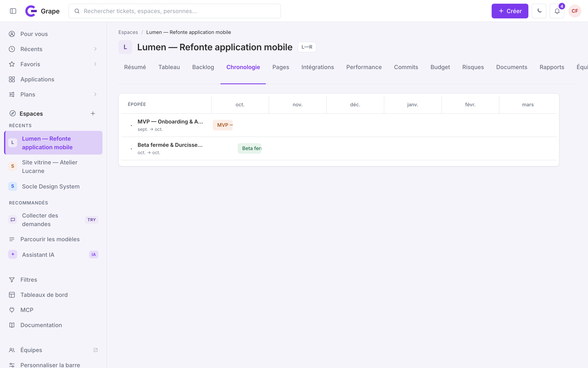588x368 pixels.
Task: Toggle dark mode with the moon icon
Action: point(539,11)
